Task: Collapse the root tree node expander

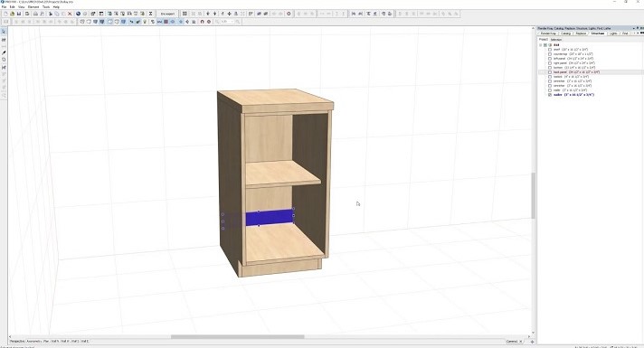Action: 541,45
